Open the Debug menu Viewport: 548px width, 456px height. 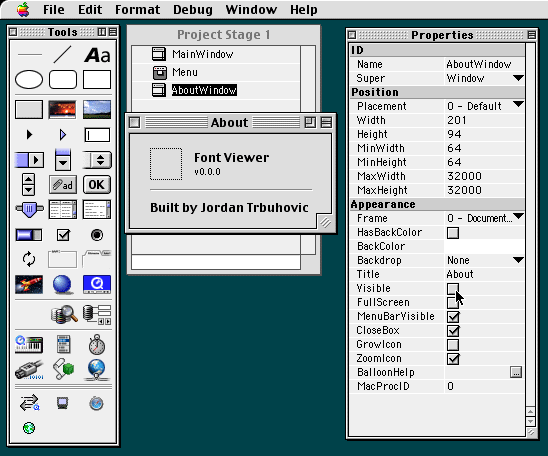[x=193, y=9]
